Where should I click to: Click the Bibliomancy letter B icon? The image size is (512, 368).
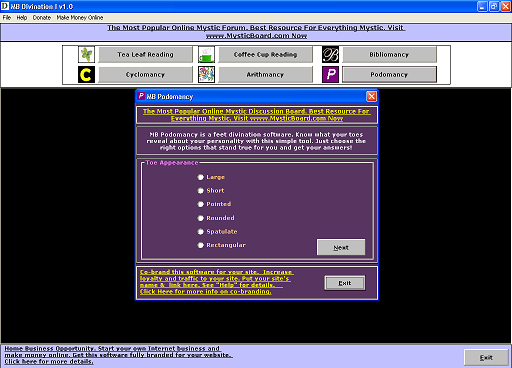(x=330, y=54)
